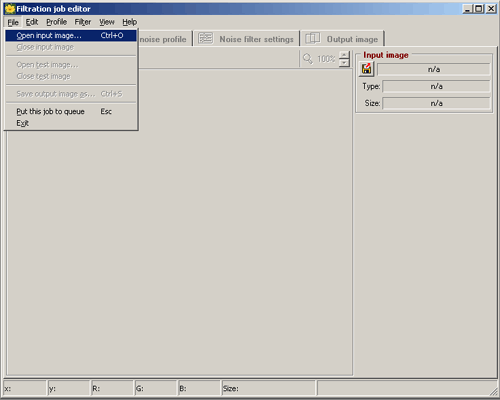Open the Filter menu

[x=83, y=22]
